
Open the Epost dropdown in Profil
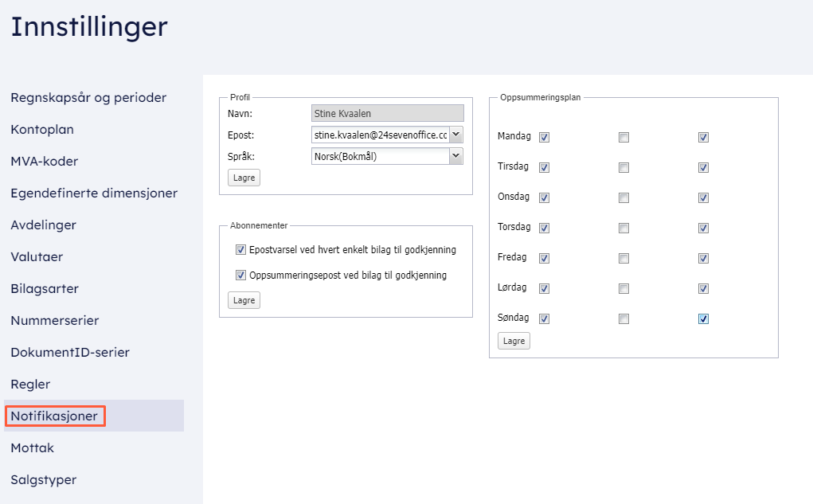(x=456, y=135)
